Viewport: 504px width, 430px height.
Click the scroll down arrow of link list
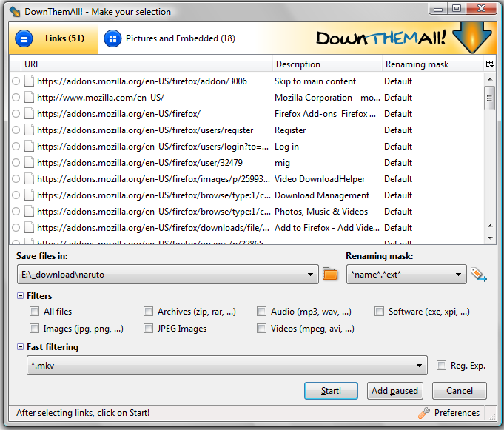[490, 238]
